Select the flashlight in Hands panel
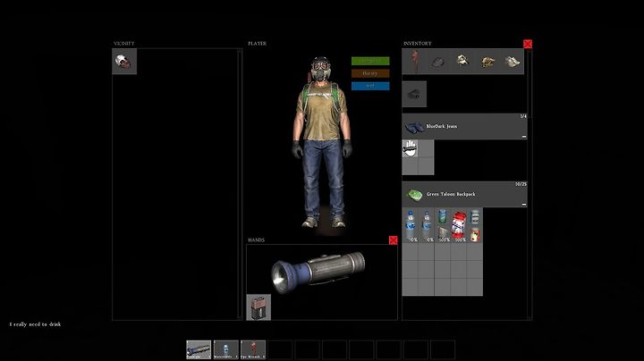 tap(318, 271)
